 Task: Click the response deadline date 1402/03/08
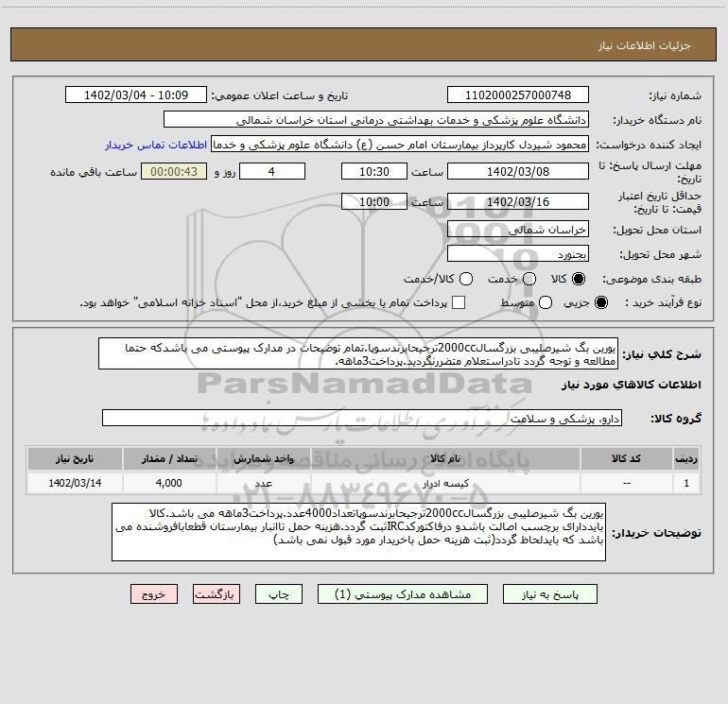coord(518,171)
